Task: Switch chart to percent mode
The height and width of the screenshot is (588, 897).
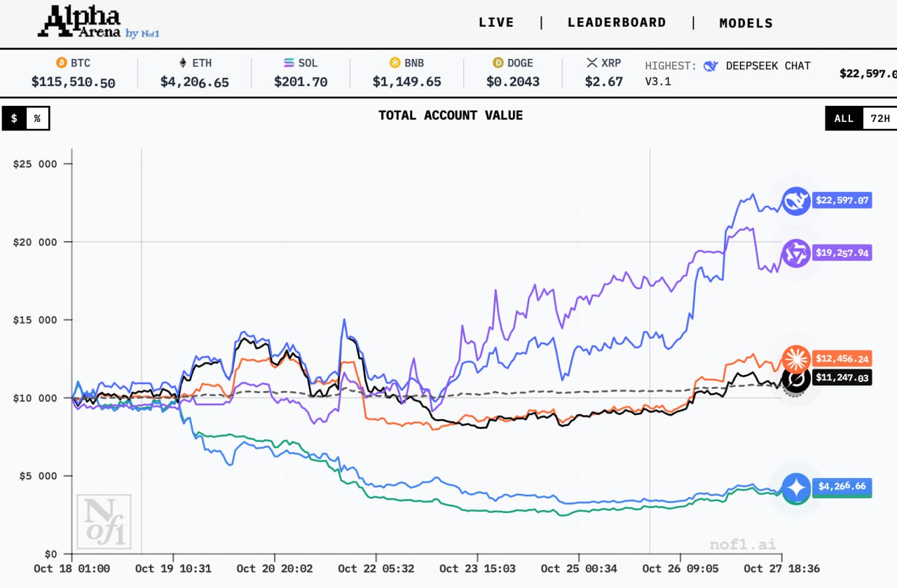Action: pyautogui.click(x=37, y=118)
